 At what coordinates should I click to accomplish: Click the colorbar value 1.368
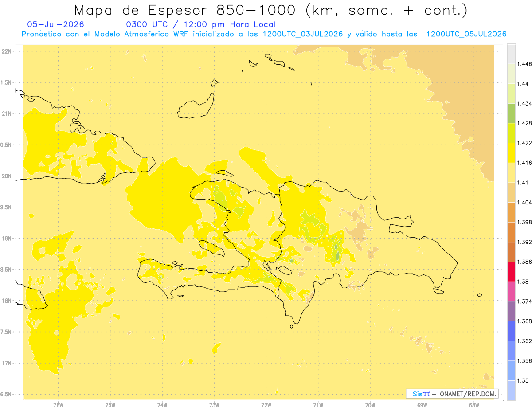tap(524, 321)
